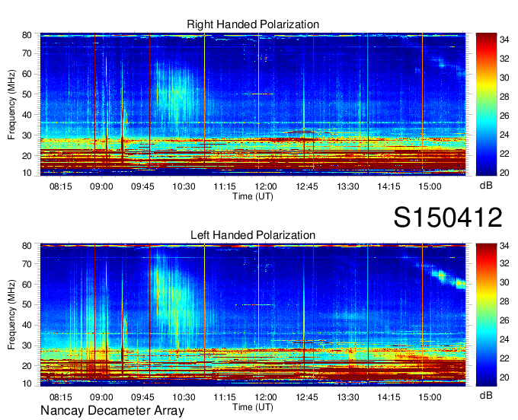
Task: Click the 20 MHz tick of right-handed plot
Action: point(27,156)
